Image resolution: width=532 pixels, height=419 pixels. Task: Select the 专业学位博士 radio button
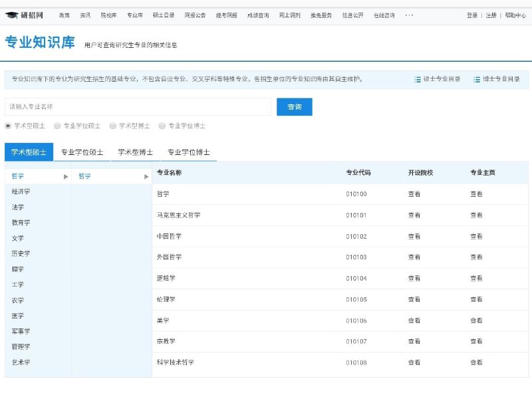point(162,126)
